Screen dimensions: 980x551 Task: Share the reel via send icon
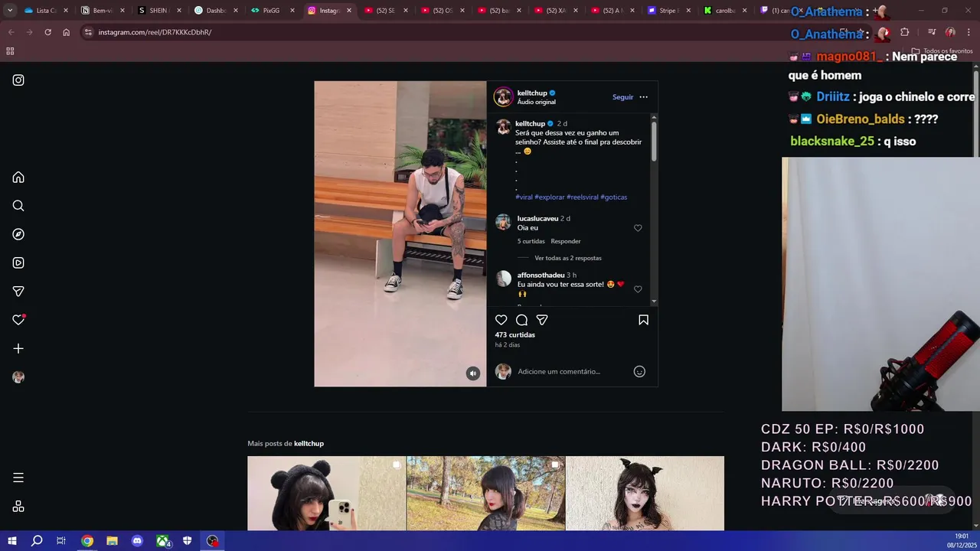point(542,320)
